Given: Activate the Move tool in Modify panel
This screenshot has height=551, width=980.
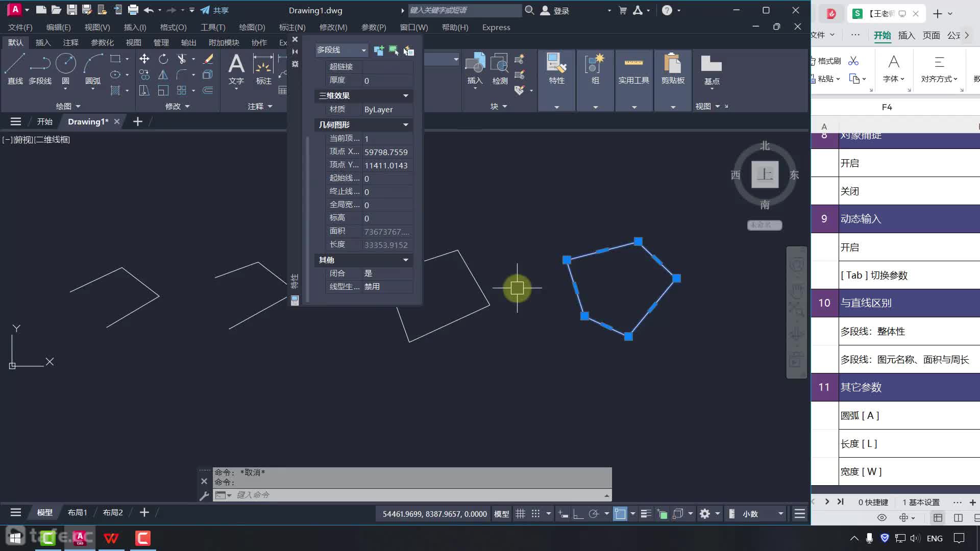Looking at the screenshot, I should pyautogui.click(x=144, y=59).
